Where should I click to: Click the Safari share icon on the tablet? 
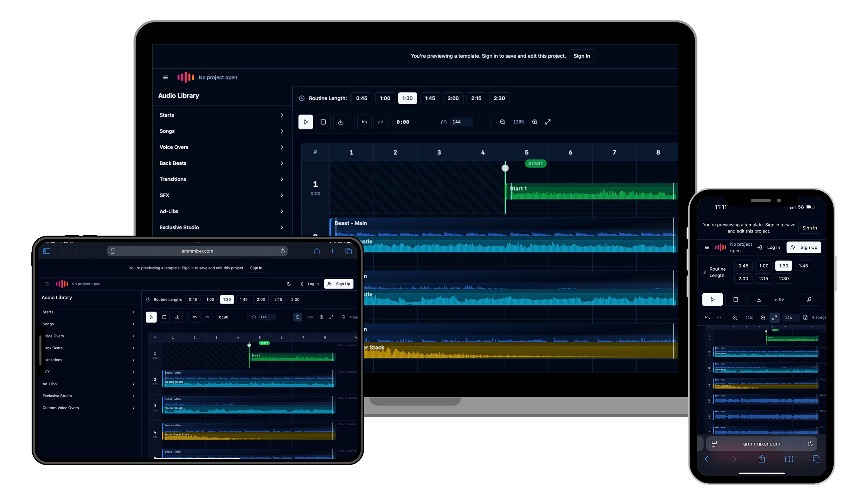pos(317,251)
